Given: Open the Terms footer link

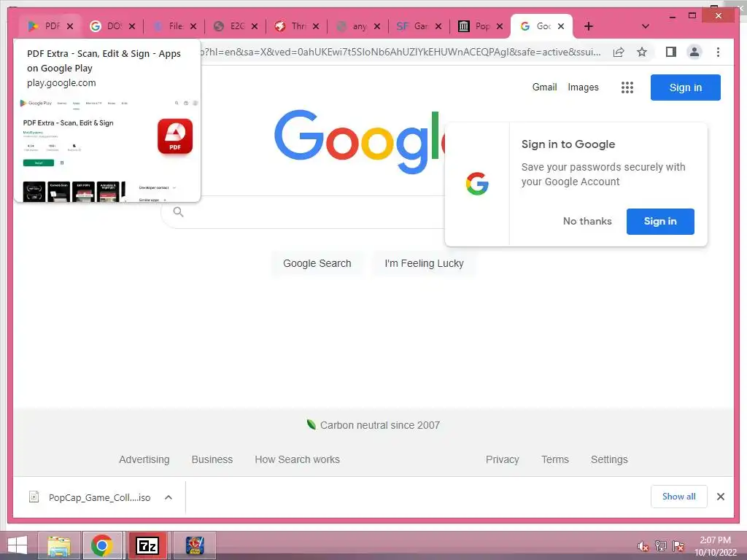Looking at the screenshot, I should click(x=554, y=459).
